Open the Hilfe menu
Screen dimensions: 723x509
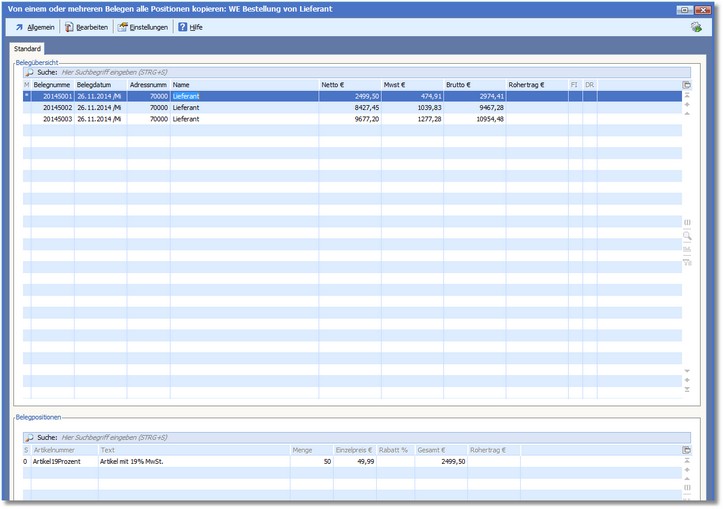tap(190, 27)
